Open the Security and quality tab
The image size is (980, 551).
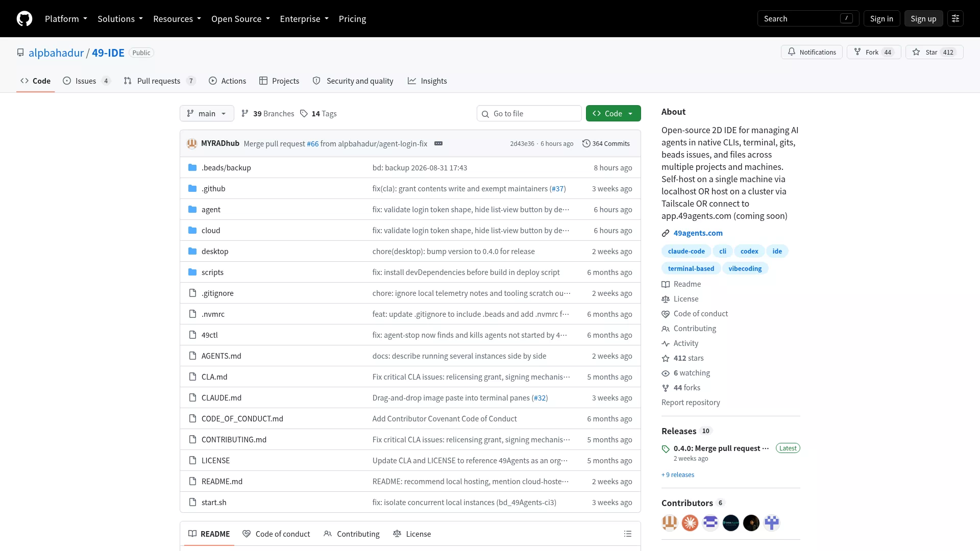(x=353, y=81)
